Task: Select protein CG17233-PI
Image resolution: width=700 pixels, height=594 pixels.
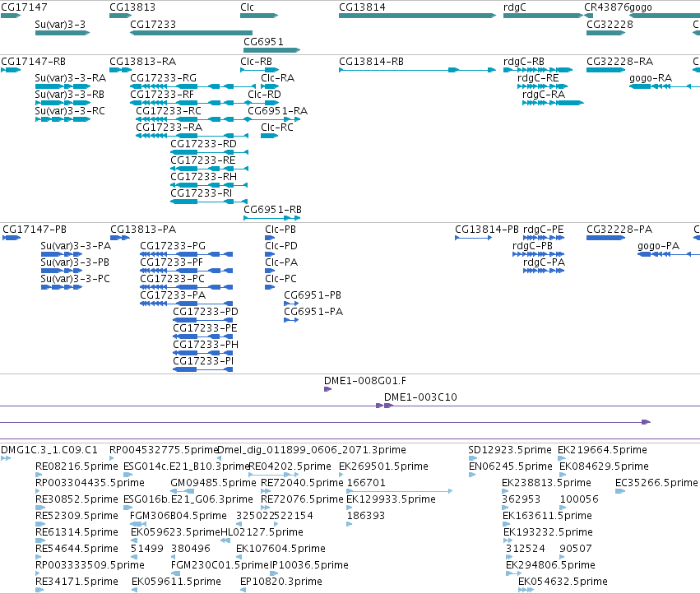Action: (202, 369)
